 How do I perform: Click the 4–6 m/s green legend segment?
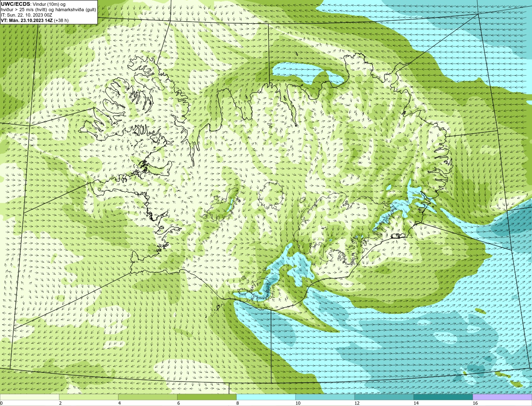click(x=148, y=397)
